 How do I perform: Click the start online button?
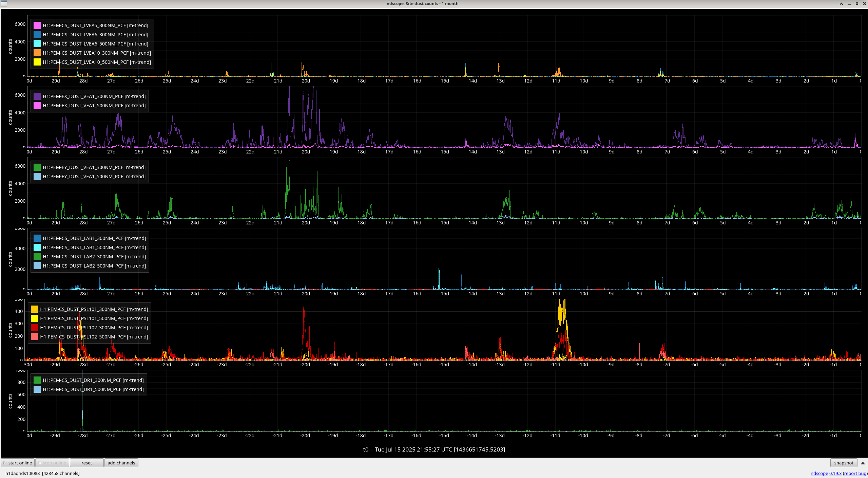(18, 463)
